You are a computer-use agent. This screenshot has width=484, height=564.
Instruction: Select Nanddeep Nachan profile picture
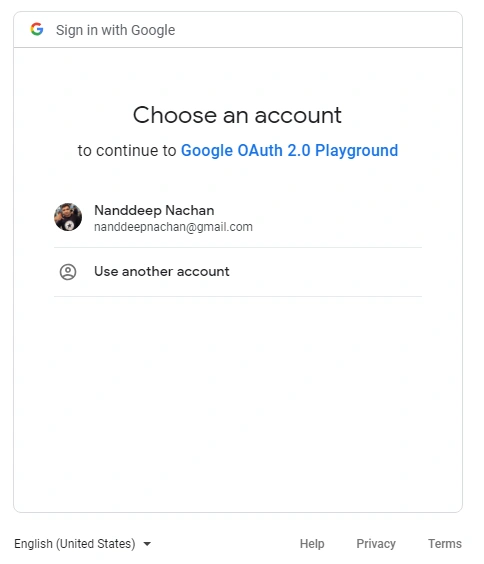pos(68,217)
